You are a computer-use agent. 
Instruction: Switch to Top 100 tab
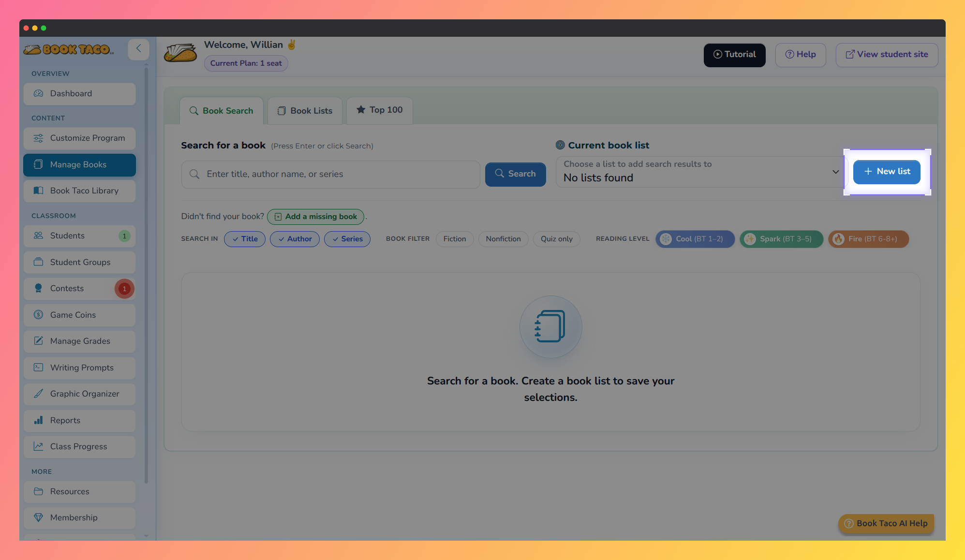(x=380, y=110)
